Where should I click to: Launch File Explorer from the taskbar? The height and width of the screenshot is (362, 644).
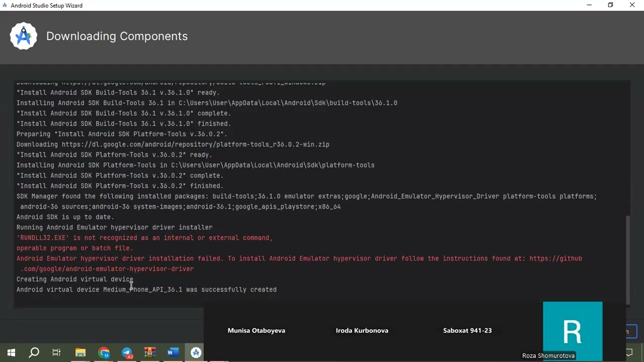click(80, 352)
